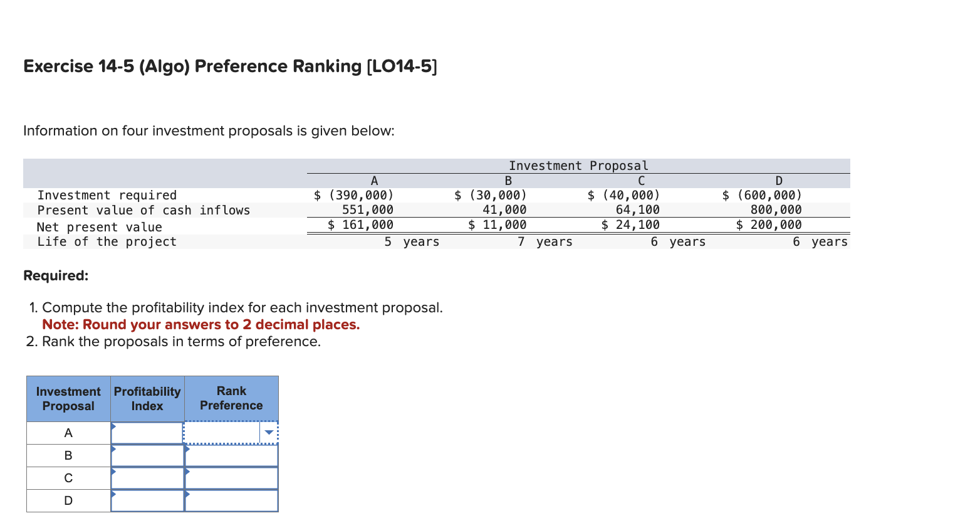
Task: Click the Exercise 14-5 title text
Action: pos(229,66)
